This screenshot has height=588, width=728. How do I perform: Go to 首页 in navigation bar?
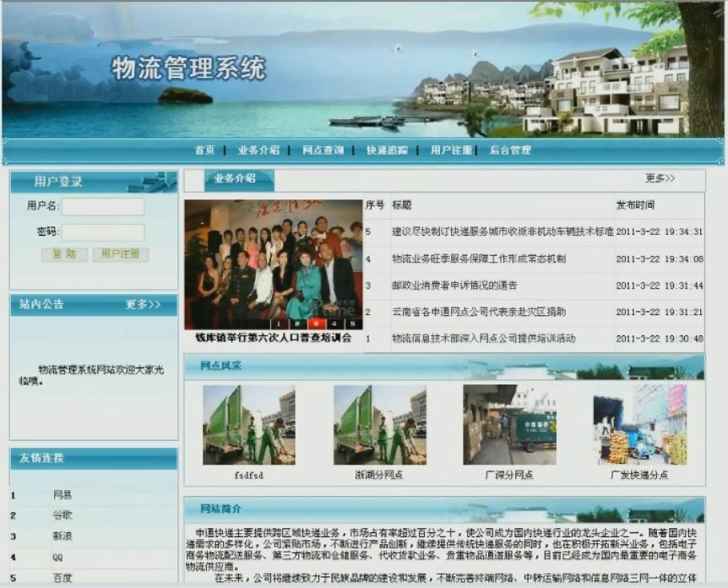click(x=204, y=150)
